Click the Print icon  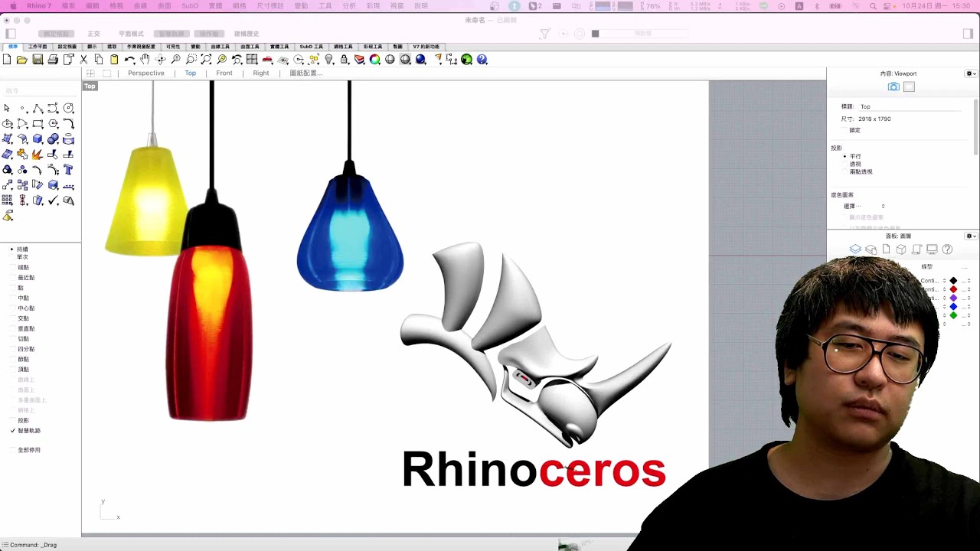[53, 60]
